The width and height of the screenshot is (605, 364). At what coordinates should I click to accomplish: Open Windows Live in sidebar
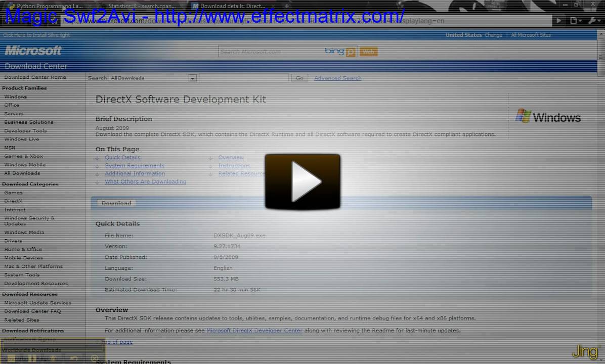click(22, 139)
